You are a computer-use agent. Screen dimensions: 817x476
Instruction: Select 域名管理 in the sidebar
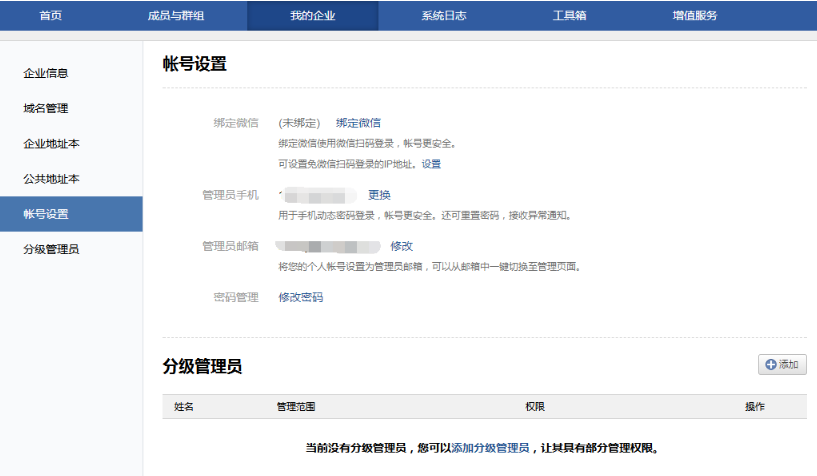[46, 108]
